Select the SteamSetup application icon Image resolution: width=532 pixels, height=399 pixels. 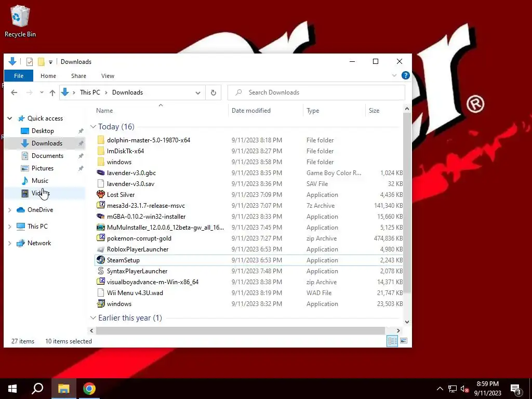click(x=100, y=260)
